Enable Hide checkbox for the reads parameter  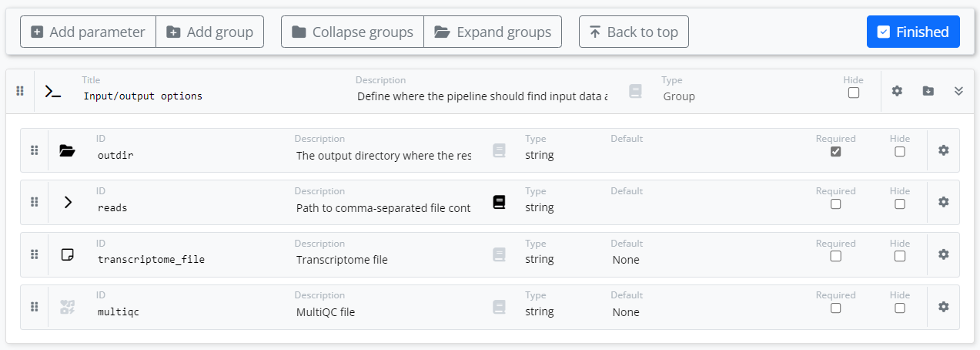900,204
